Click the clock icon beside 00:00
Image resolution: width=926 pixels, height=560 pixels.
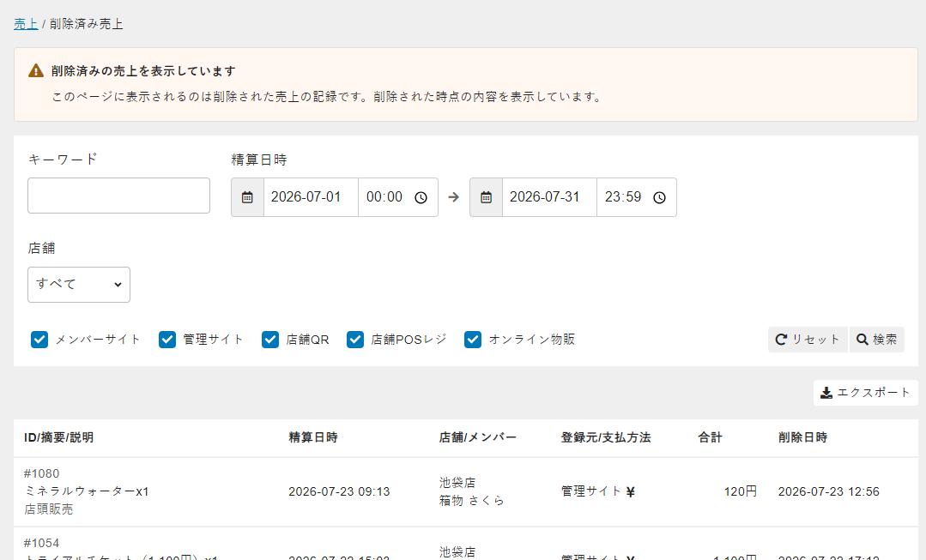(421, 198)
